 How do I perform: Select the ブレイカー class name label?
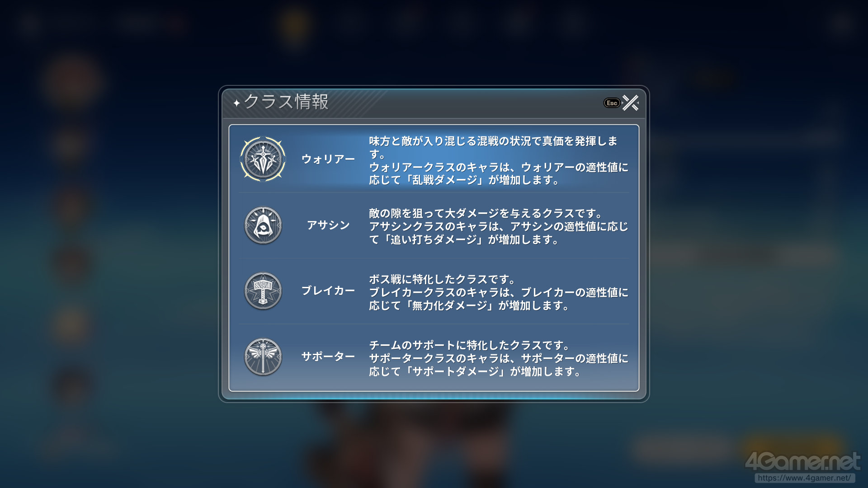point(328,291)
